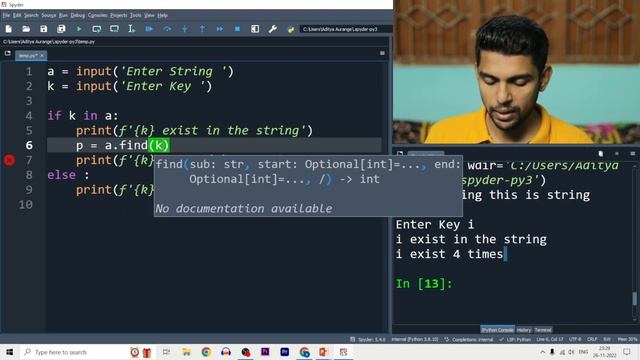Open the Debug menu
Image resolution: width=640 pixels, height=360 pixels.
pyautogui.click(x=78, y=16)
